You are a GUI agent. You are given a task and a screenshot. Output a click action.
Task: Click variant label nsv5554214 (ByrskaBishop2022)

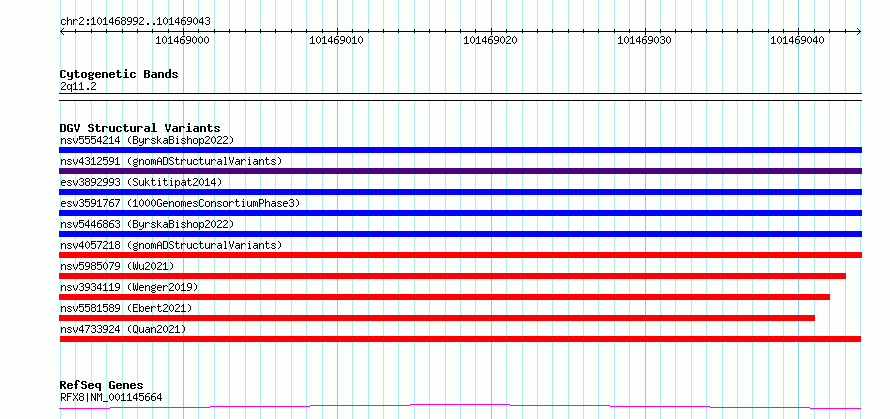147,140
